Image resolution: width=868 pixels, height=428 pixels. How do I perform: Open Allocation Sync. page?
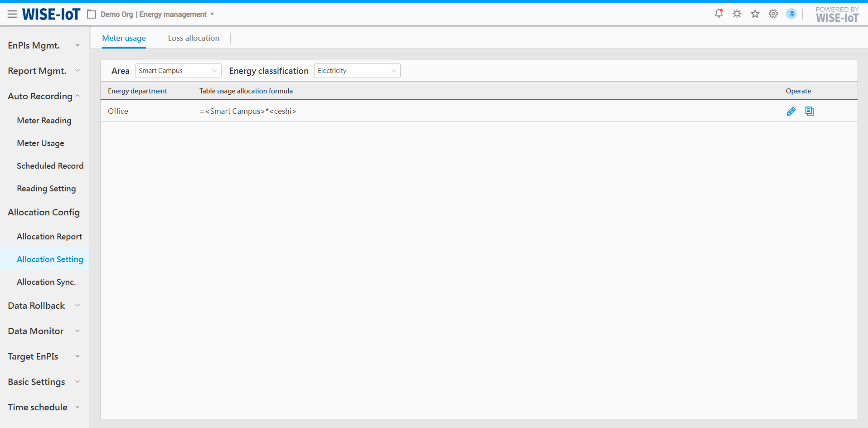(x=46, y=282)
